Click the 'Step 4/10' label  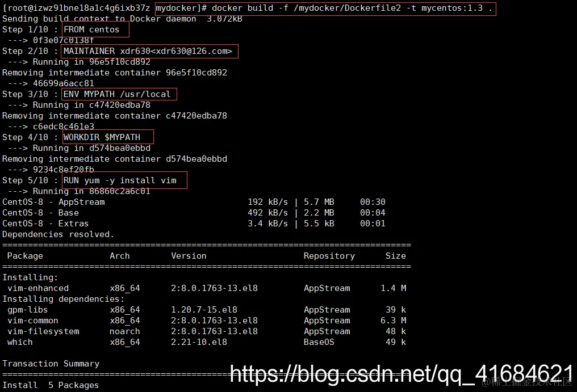pyautogui.click(x=25, y=137)
